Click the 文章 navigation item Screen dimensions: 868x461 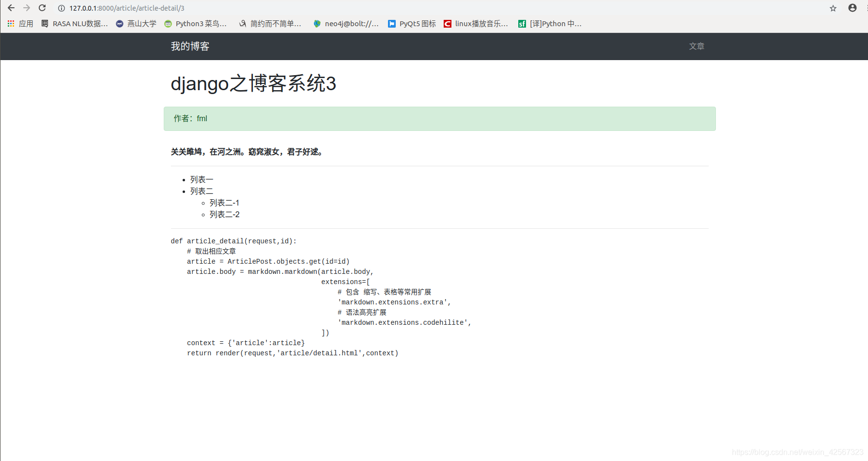(697, 46)
